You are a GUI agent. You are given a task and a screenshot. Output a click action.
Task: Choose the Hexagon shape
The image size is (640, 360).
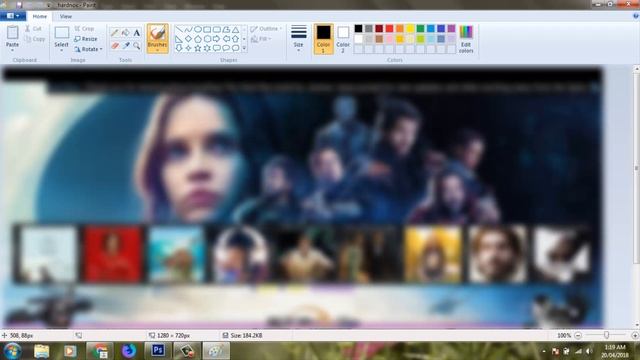207,39
